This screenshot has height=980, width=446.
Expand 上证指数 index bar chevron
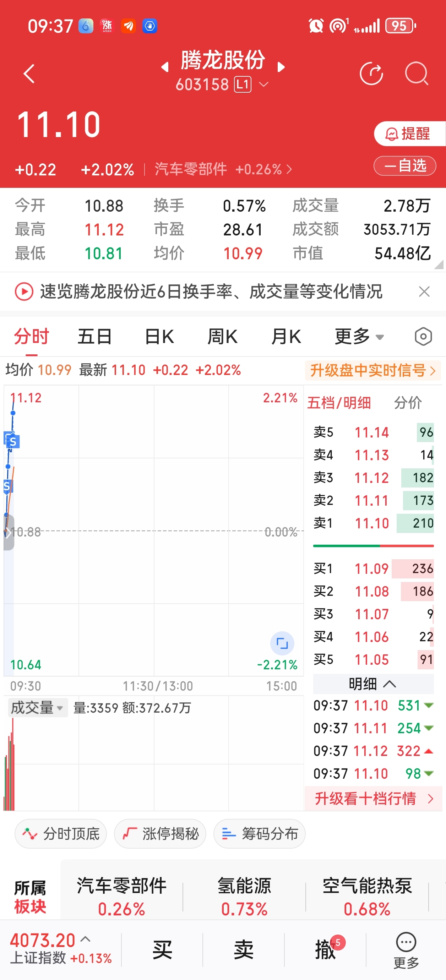pos(86,939)
